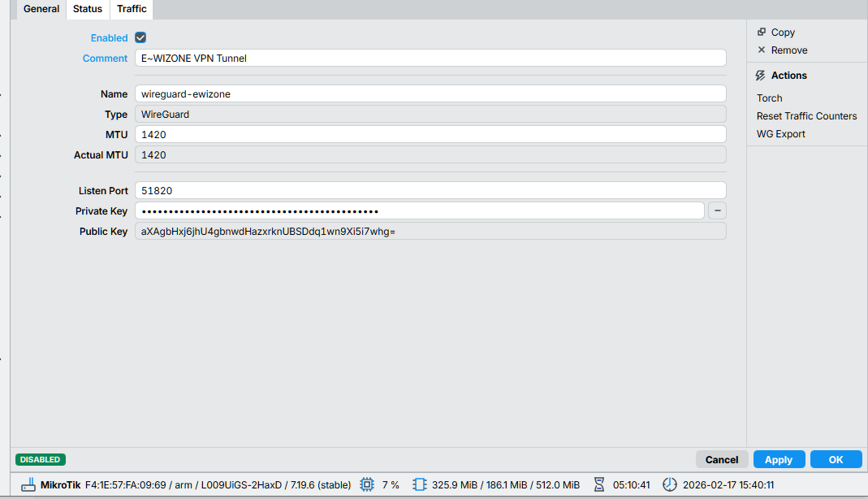868x499 pixels.
Task: Open the Traffic tab
Action: pos(131,9)
